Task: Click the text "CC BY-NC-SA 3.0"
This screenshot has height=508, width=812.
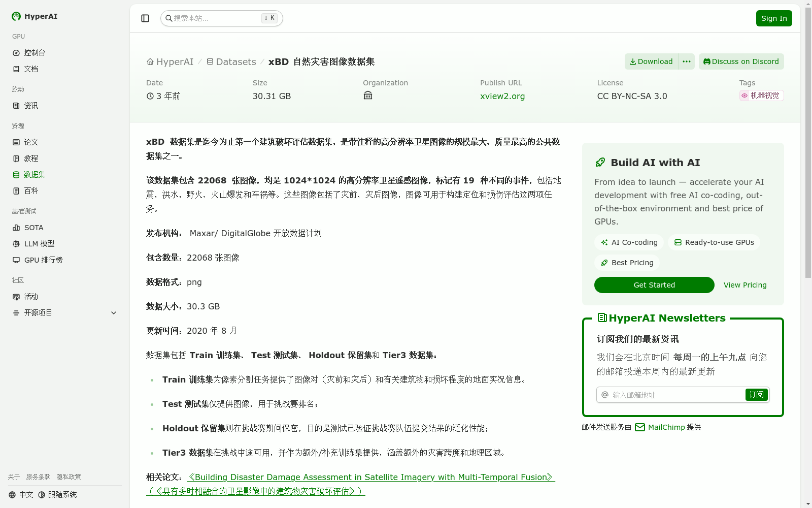Action: [632, 96]
